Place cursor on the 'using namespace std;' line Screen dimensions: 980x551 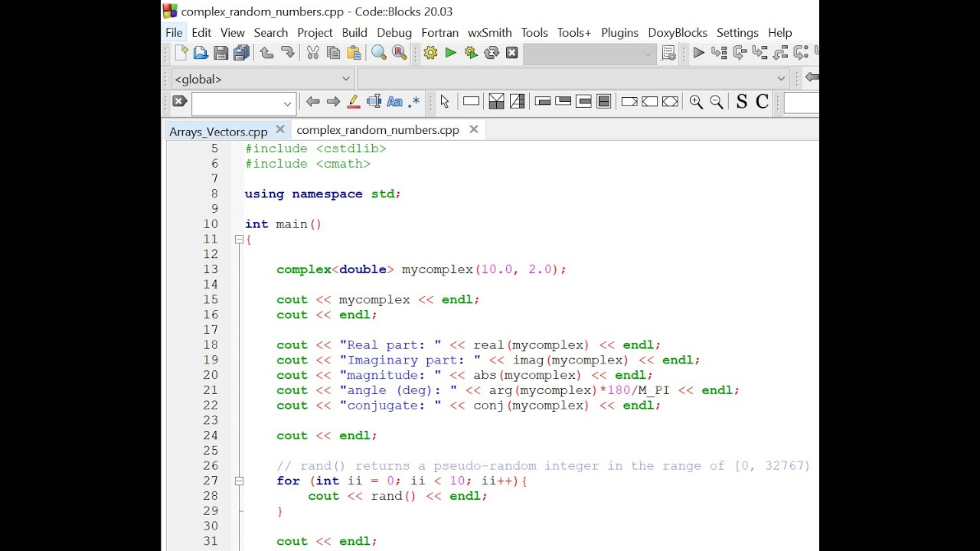click(x=322, y=194)
